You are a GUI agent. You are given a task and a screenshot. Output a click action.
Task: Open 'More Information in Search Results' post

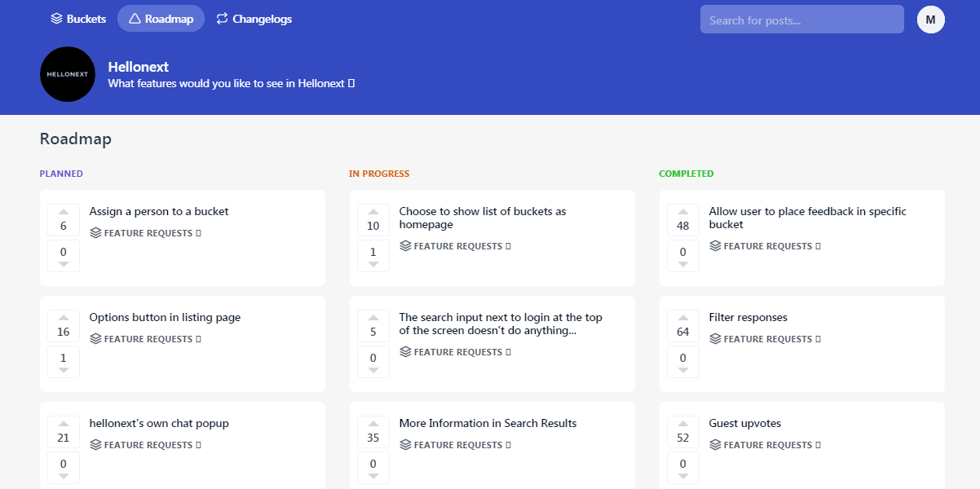tap(488, 423)
